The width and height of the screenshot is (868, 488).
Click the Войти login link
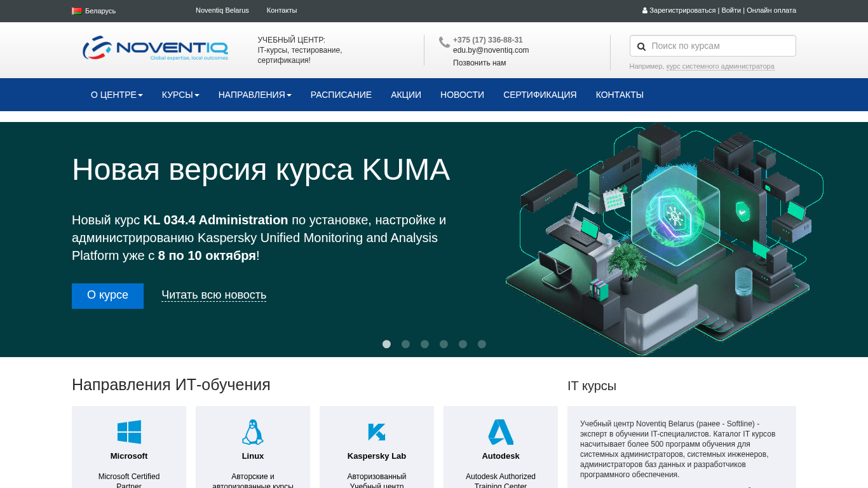731,10
